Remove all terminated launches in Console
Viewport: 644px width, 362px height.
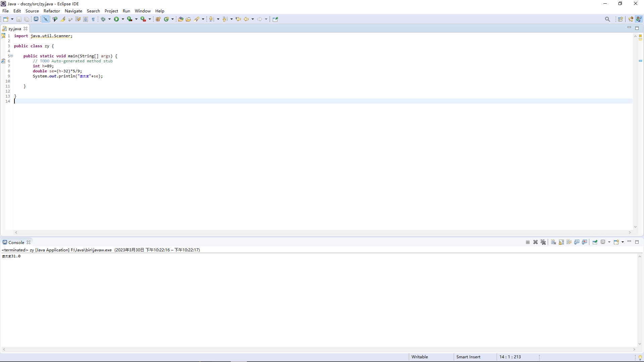click(543, 242)
